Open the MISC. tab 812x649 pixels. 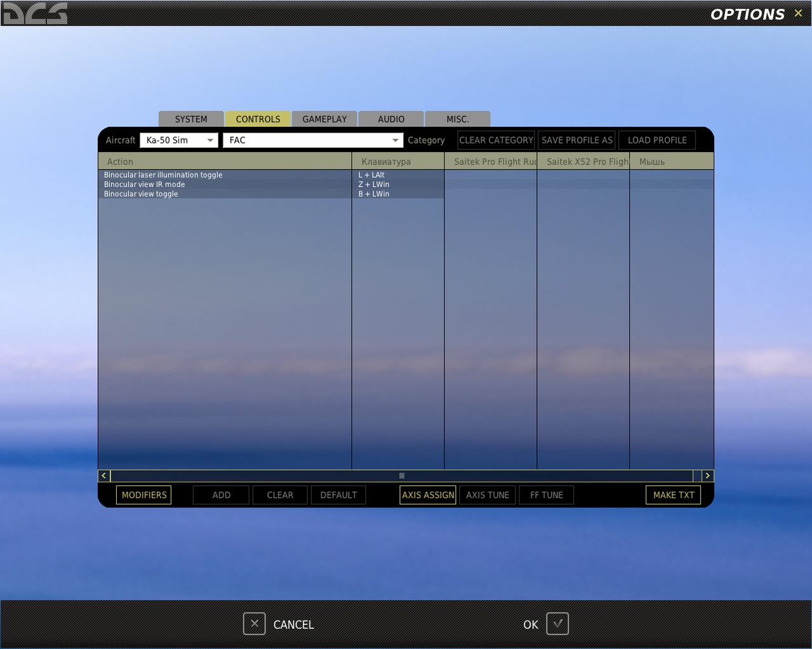458,119
